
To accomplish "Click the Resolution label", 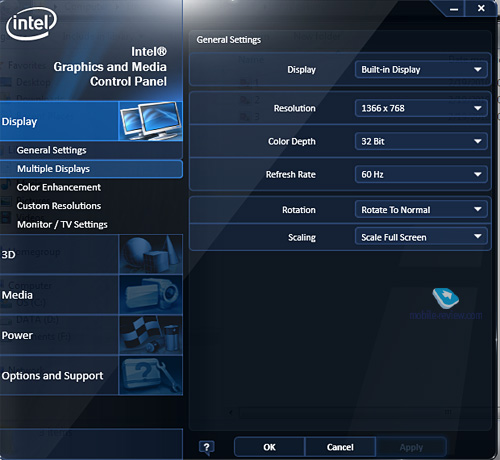I will click(295, 108).
